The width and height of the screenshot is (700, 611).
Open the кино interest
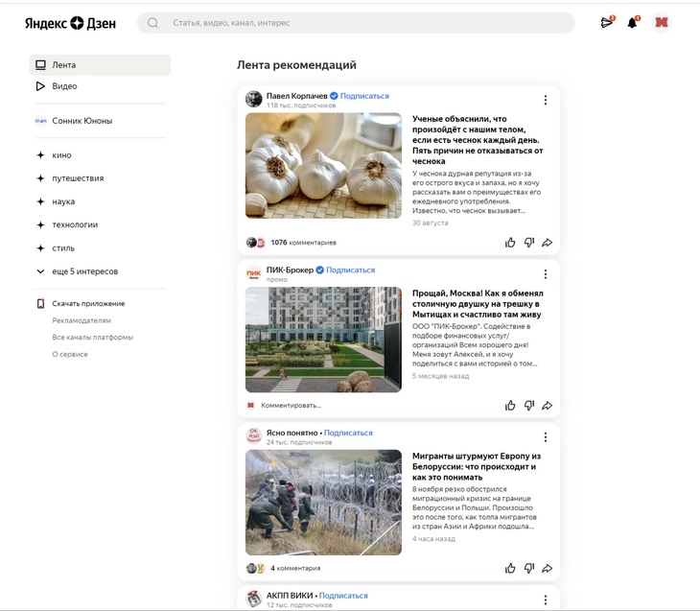[54, 155]
